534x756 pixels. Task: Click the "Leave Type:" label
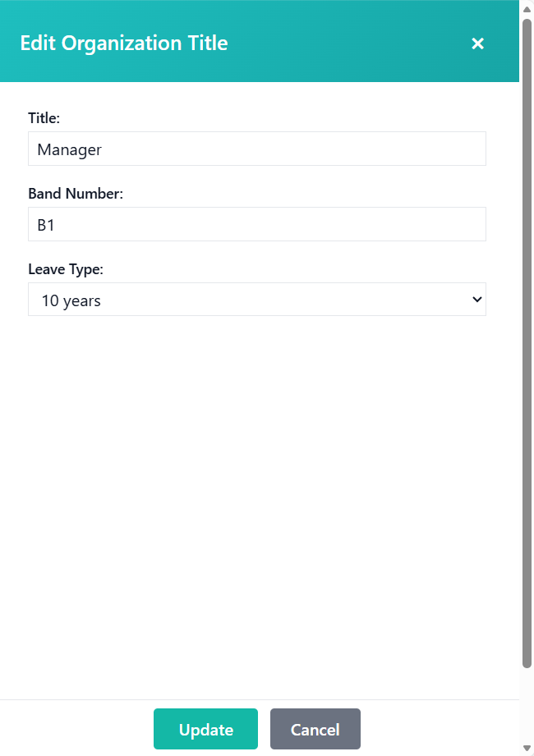[x=66, y=269]
